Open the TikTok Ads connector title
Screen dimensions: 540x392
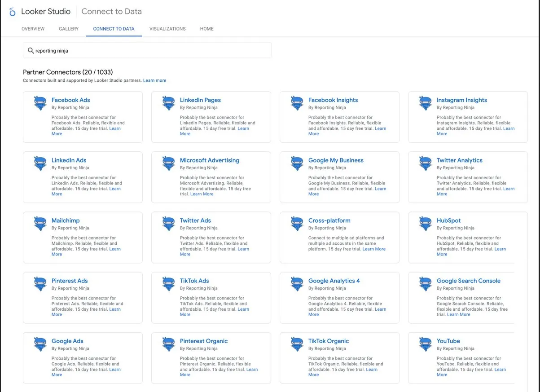click(x=194, y=281)
